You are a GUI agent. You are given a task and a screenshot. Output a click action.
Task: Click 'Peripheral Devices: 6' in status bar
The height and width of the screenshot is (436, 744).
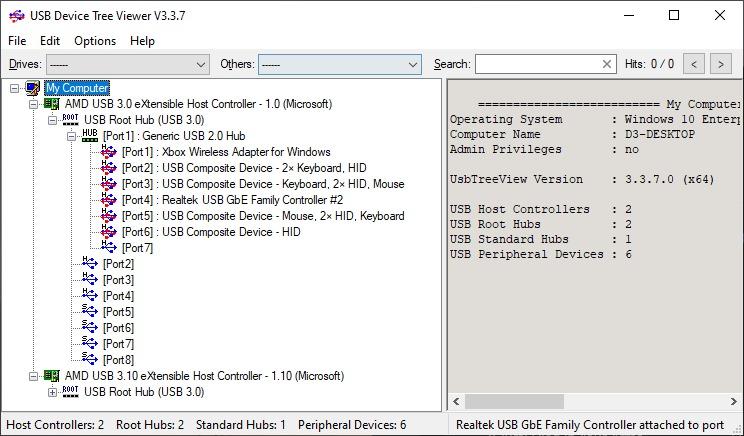[352, 425]
